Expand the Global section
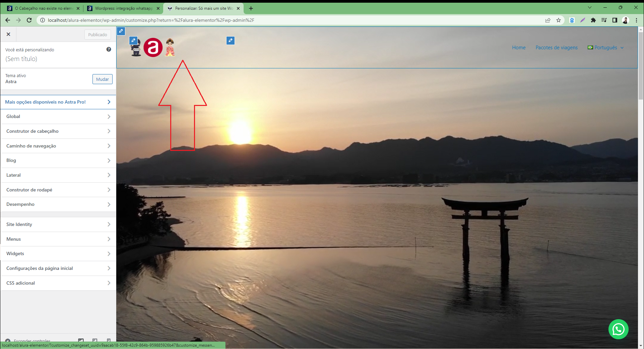644x349 pixels. [x=58, y=116]
